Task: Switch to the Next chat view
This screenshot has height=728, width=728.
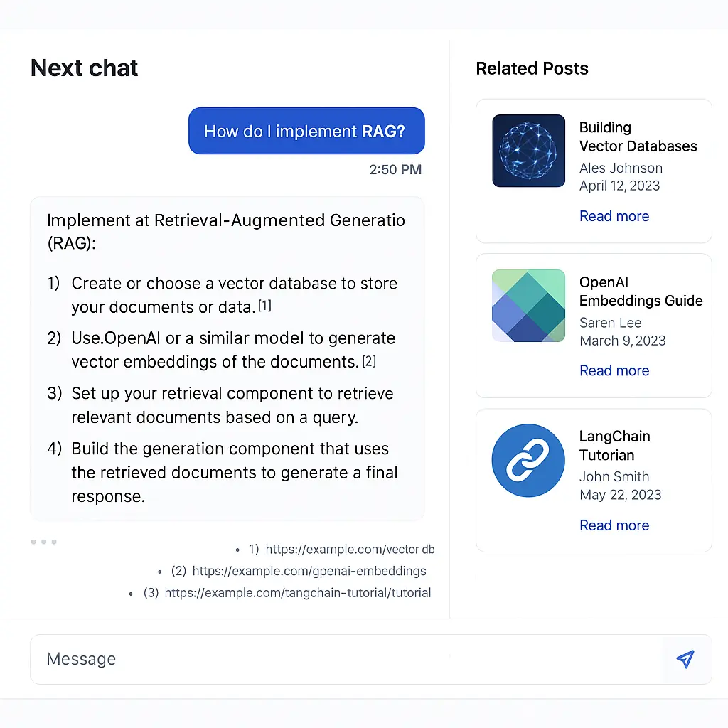Action: (x=84, y=68)
